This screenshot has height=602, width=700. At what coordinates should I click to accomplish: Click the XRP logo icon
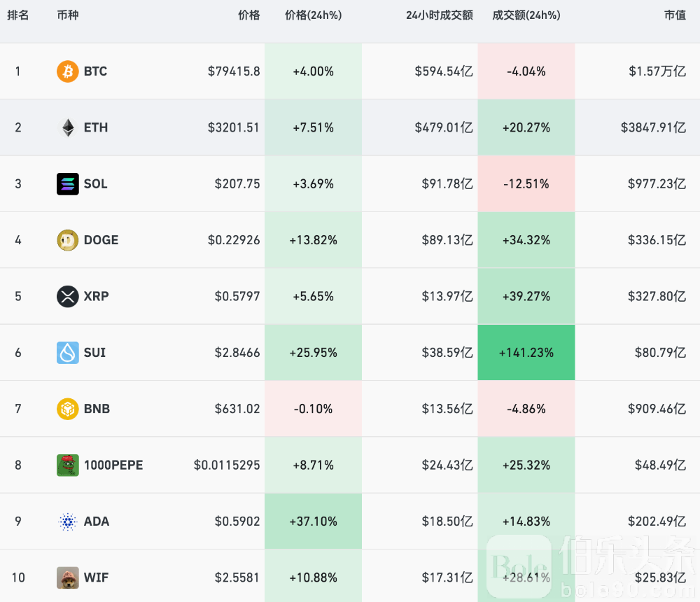[x=68, y=297]
